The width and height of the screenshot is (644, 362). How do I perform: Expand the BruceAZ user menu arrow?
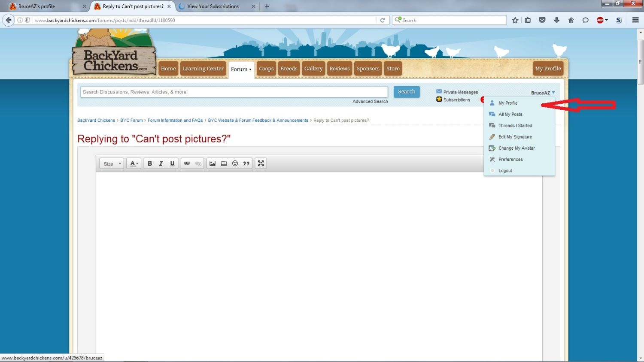click(x=553, y=93)
